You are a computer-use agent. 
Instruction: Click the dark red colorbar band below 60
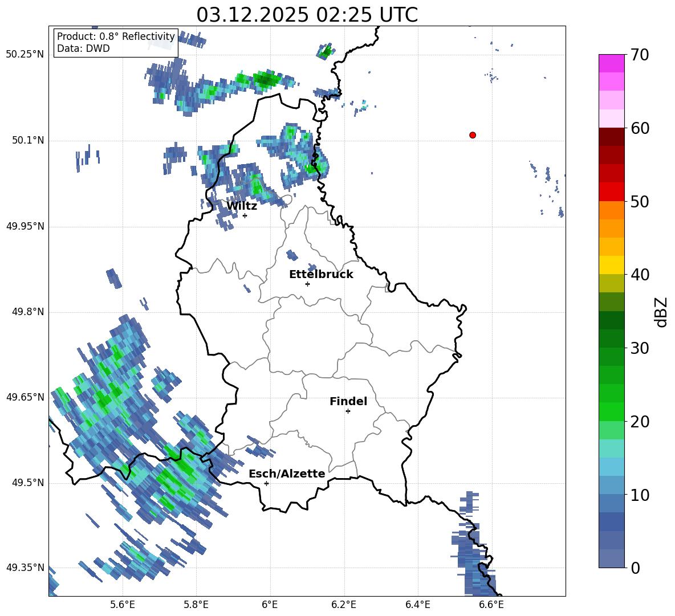[x=612, y=137]
